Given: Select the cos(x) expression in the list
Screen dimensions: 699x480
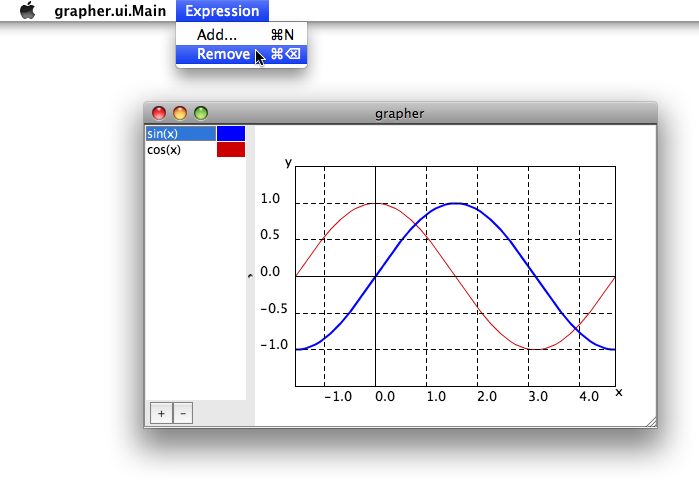Looking at the screenshot, I should [181, 150].
